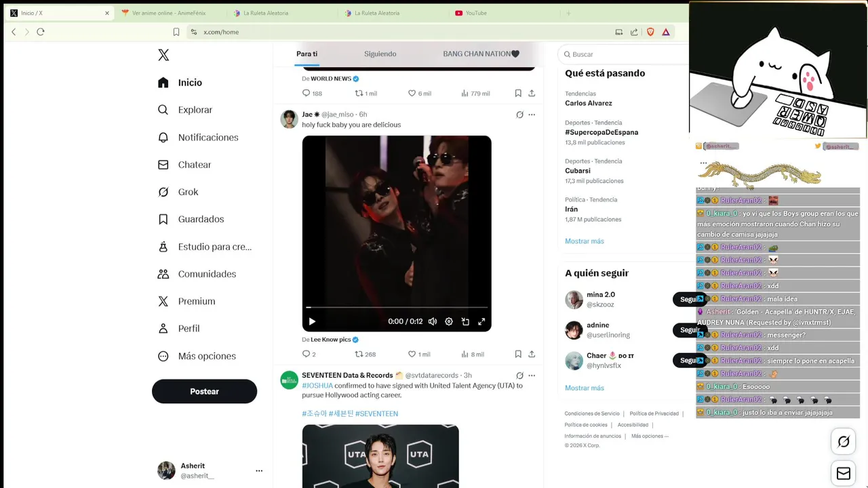
Task: Reload the page in browser toolbar
Action: click(x=41, y=32)
